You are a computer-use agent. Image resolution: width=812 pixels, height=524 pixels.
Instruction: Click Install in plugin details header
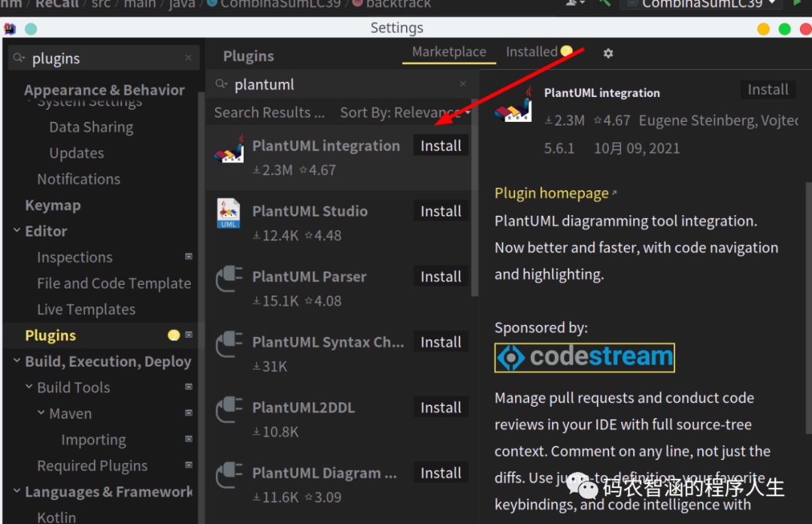[x=768, y=89]
